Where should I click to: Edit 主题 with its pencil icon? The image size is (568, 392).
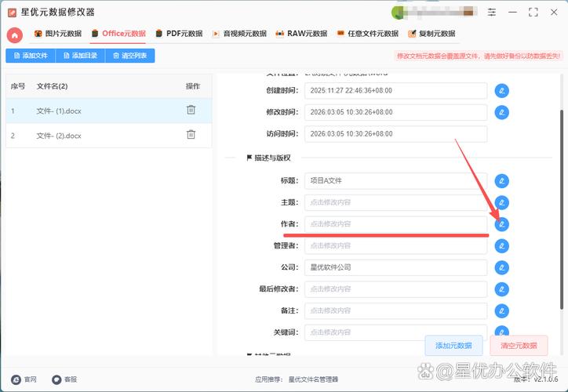[502, 202]
